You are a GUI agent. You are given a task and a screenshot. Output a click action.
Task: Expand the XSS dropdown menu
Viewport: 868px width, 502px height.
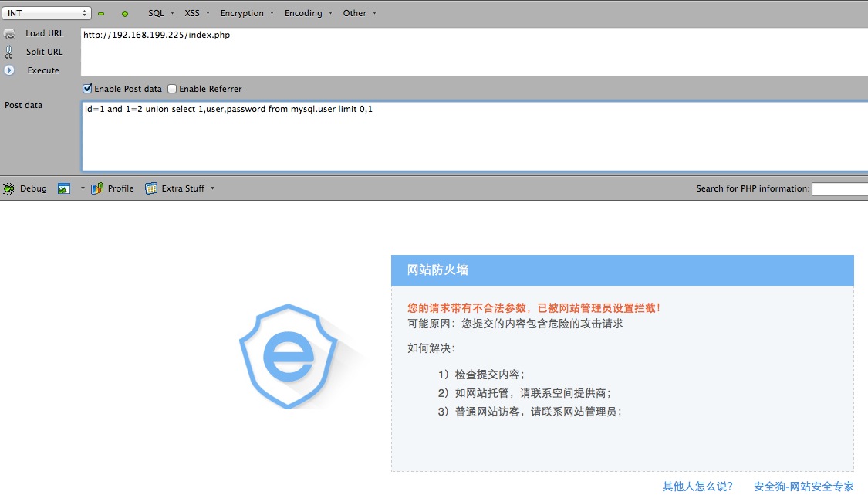click(x=197, y=13)
